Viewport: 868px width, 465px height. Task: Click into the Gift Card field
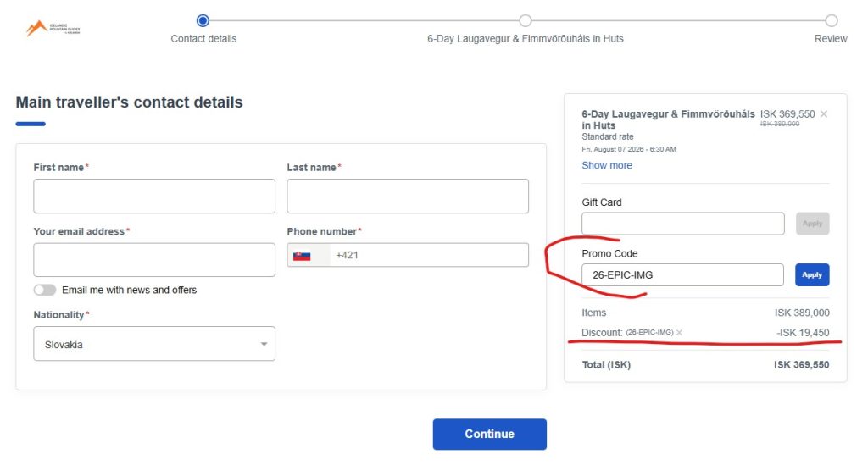pyautogui.click(x=682, y=224)
